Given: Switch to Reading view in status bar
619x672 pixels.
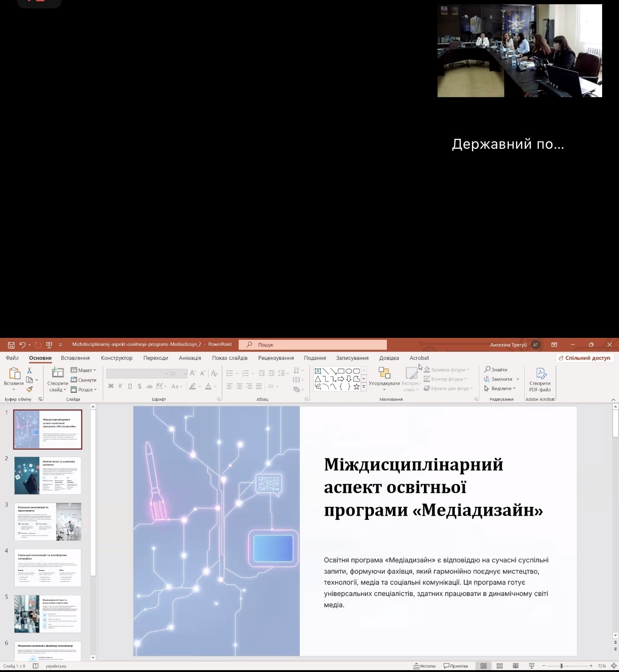Looking at the screenshot, I should [x=515, y=666].
